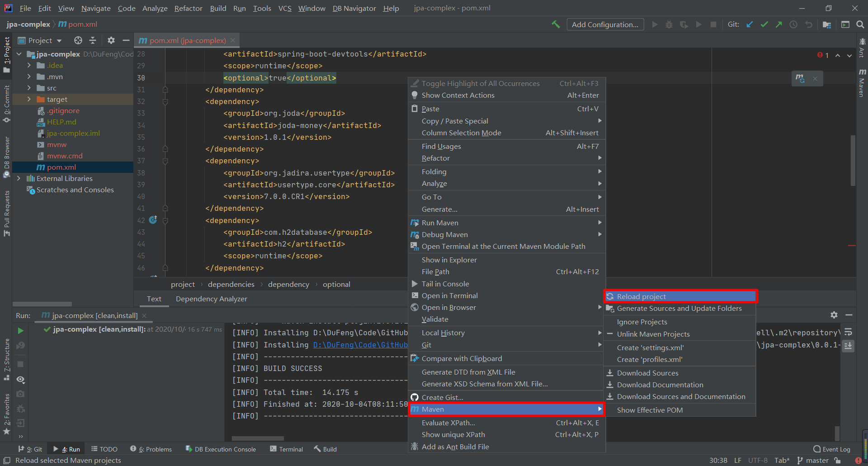
Task: Toggle the DB Browser tool window
Action: click(6, 157)
